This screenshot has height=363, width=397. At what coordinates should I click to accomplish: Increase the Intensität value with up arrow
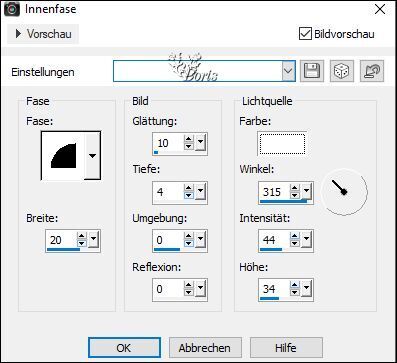(295, 236)
